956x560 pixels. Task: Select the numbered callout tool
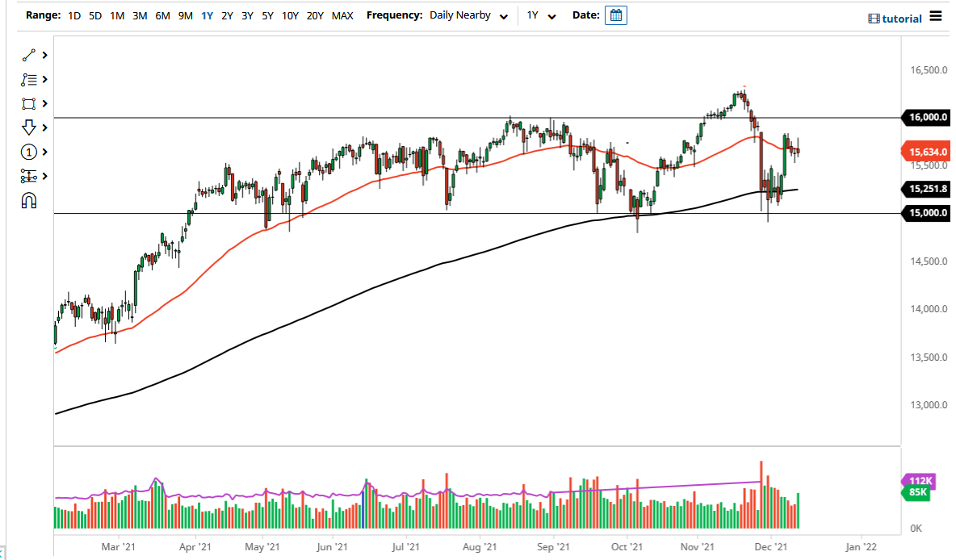[28, 152]
